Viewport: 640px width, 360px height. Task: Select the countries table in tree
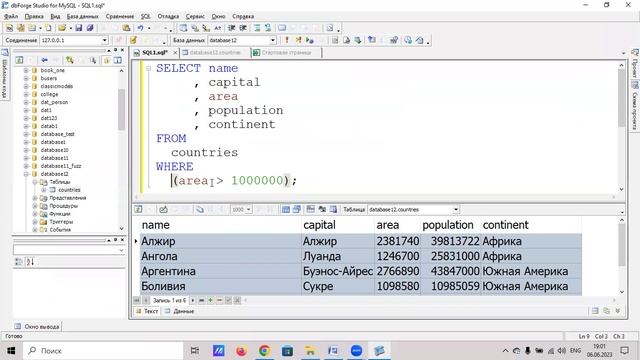pyautogui.click(x=69, y=190)
